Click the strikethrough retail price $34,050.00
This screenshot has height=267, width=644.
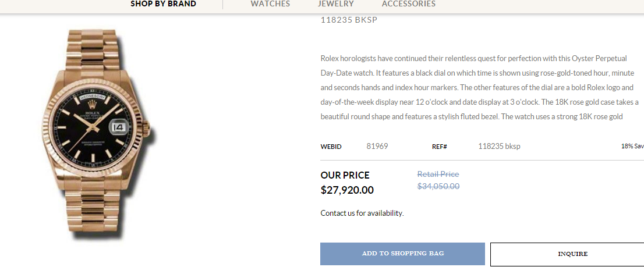[438, 186]
